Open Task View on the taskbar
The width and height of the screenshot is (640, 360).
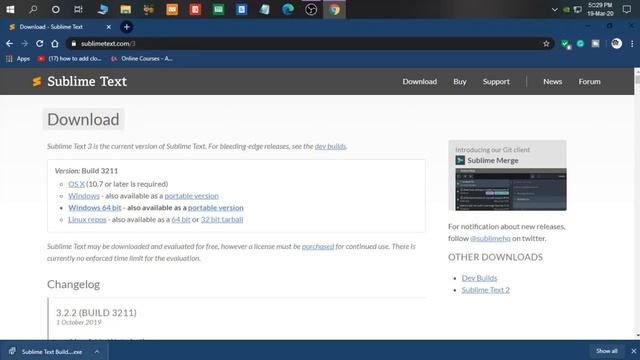(x=78, y=9)
